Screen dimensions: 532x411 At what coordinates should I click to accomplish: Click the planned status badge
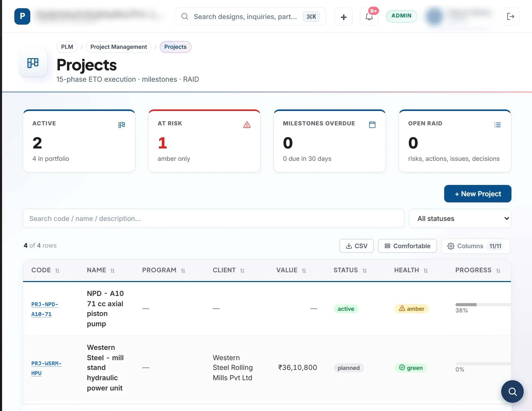tap(349, 368)
